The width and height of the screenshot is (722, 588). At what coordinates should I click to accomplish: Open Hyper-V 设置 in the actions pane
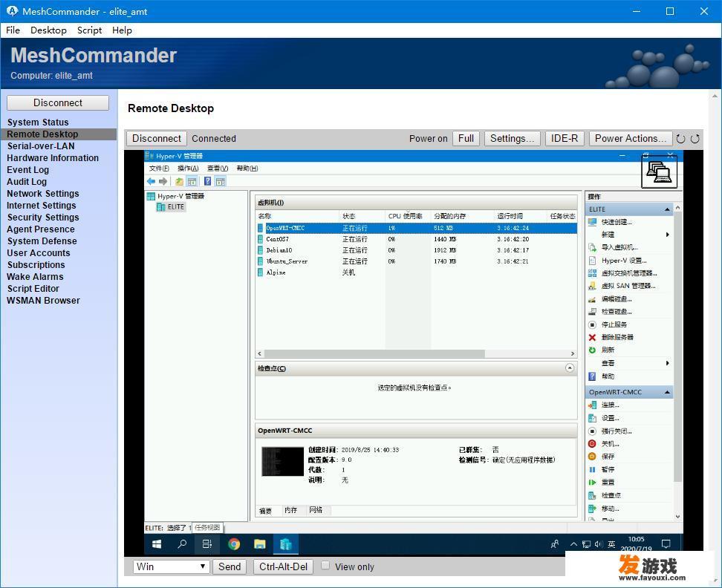(623, 261)
